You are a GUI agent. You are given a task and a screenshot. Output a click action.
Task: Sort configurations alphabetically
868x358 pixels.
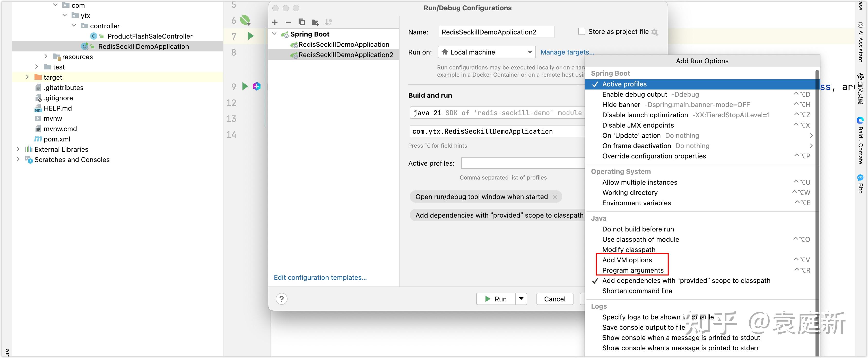(328, 22)
